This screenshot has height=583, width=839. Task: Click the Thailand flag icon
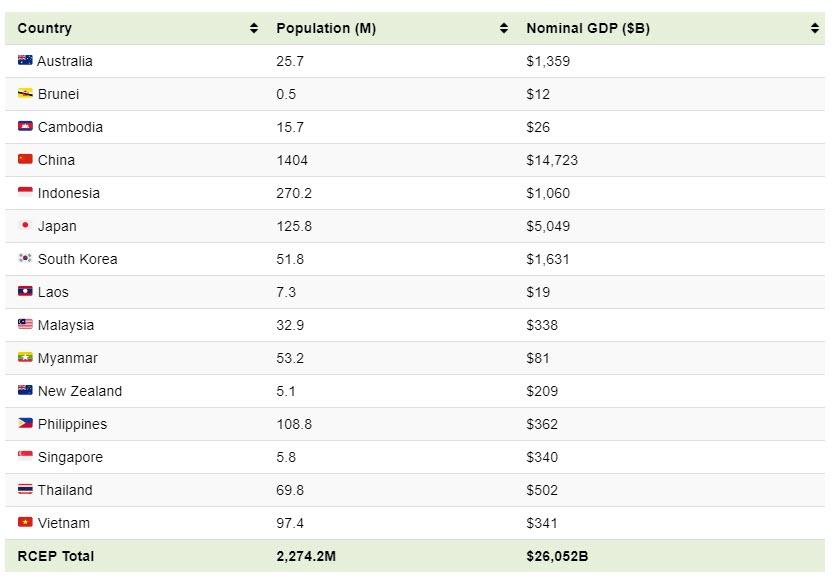point(25,490)
